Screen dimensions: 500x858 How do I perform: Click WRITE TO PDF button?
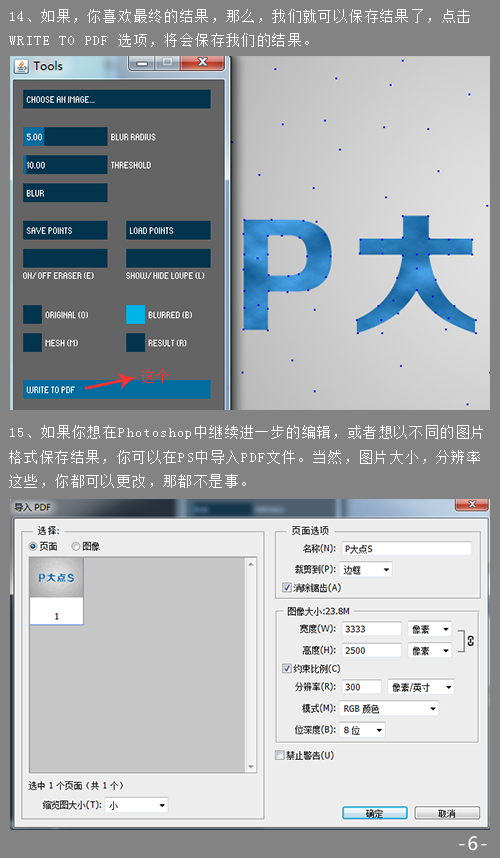[x=117, y=390]
